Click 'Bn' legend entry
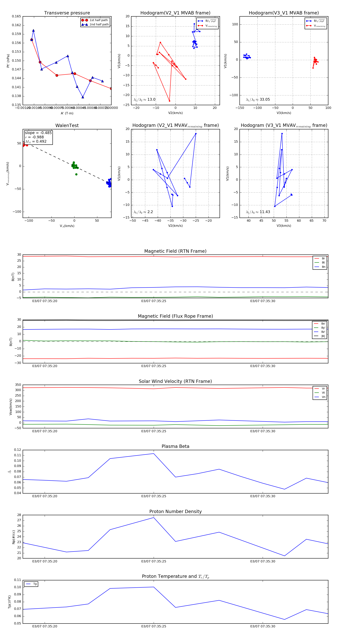The height and width of the screenshot is (644, 351). coord(320,267)
